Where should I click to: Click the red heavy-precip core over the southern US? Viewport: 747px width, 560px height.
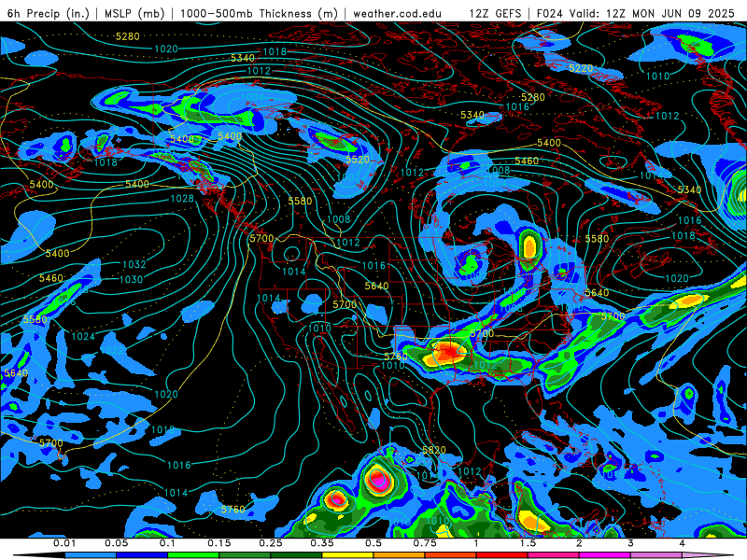coord(448,353)
